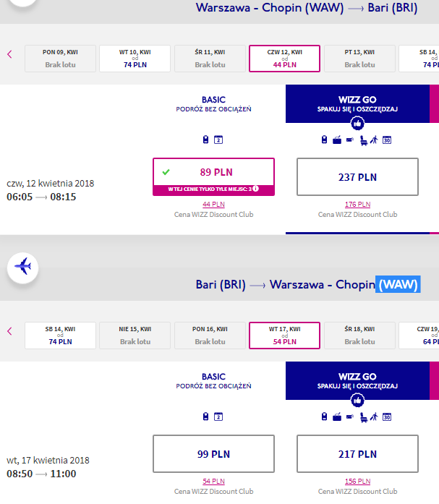Click the thumbs-up icon under return WIZZ GO
The width and height of the screenshot is (439, 504).
coord(357,400)
